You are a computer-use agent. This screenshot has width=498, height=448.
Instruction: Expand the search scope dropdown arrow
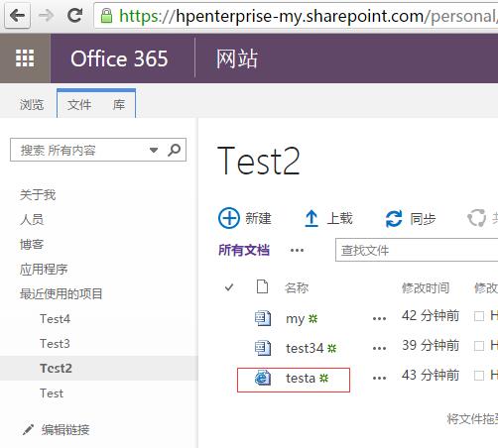(154, 151)
